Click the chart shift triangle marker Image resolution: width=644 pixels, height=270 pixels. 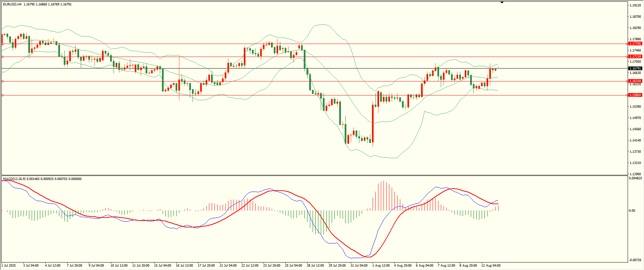coord(502,2)
